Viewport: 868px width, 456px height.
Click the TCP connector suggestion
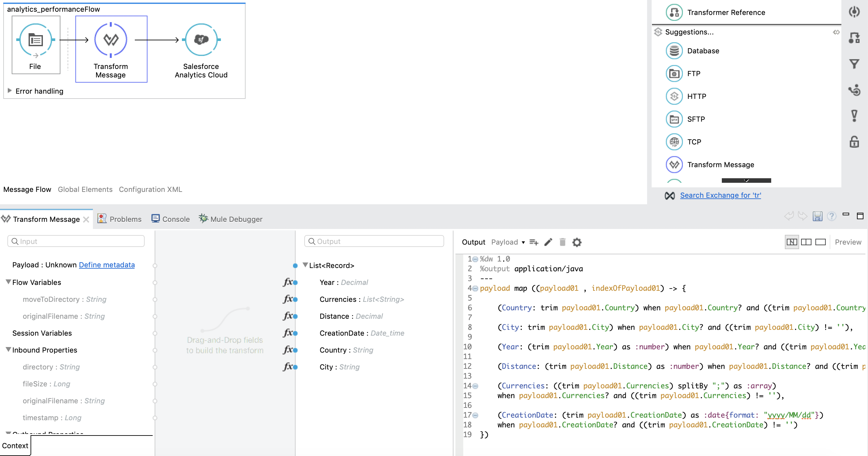click(x=694, y=142)
